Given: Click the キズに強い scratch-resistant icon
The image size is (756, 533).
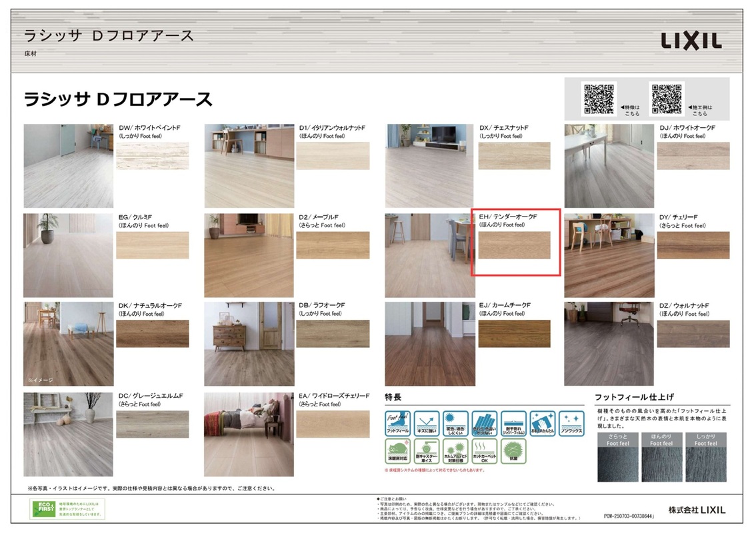Looking at the screenshot, I should coord(427,424).
